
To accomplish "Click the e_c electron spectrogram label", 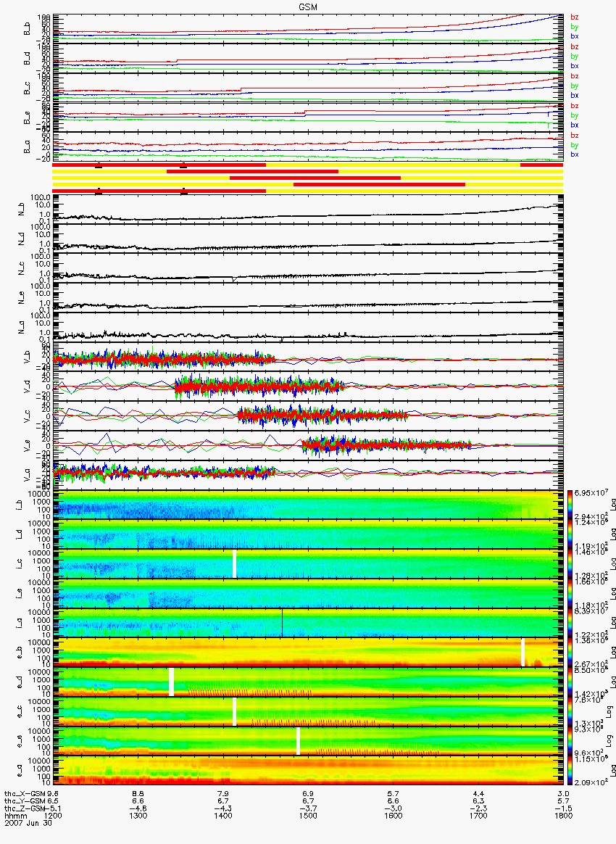I will (x=19, y=713).
